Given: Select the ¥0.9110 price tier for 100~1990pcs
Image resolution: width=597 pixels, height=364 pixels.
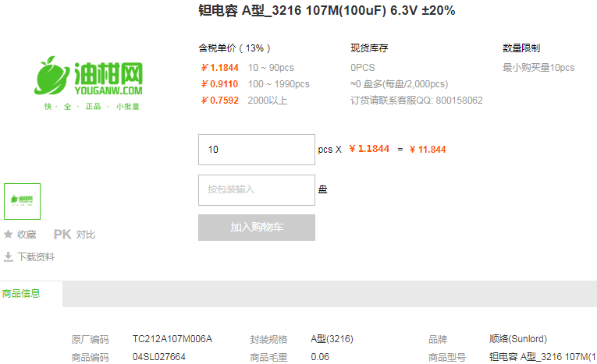Looking at the screenshot, I should (x=254, y=84).
